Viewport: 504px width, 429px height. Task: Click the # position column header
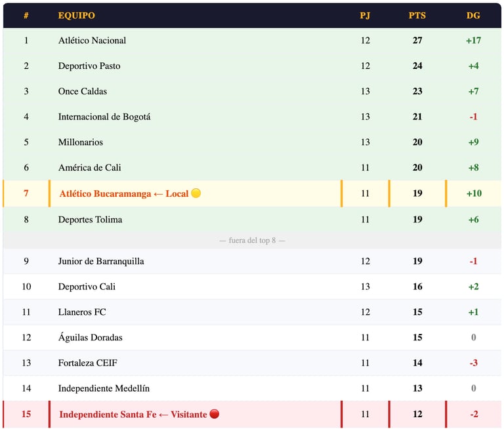26,15
